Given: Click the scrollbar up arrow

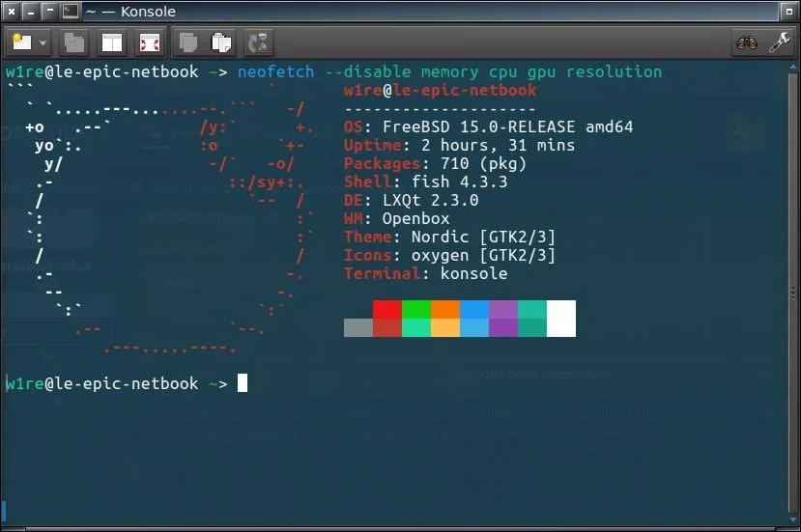Looking at the screenshot, I should (x=793, y=68).
